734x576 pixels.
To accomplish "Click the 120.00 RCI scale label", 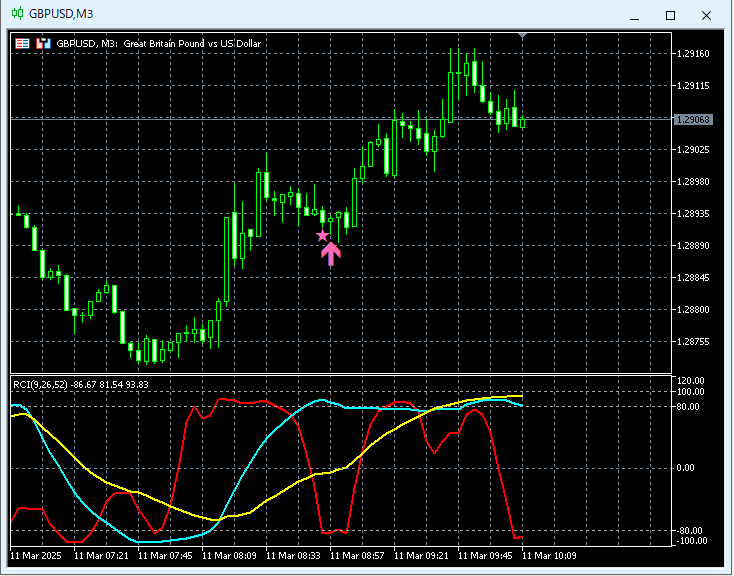I will pos(691,381).
